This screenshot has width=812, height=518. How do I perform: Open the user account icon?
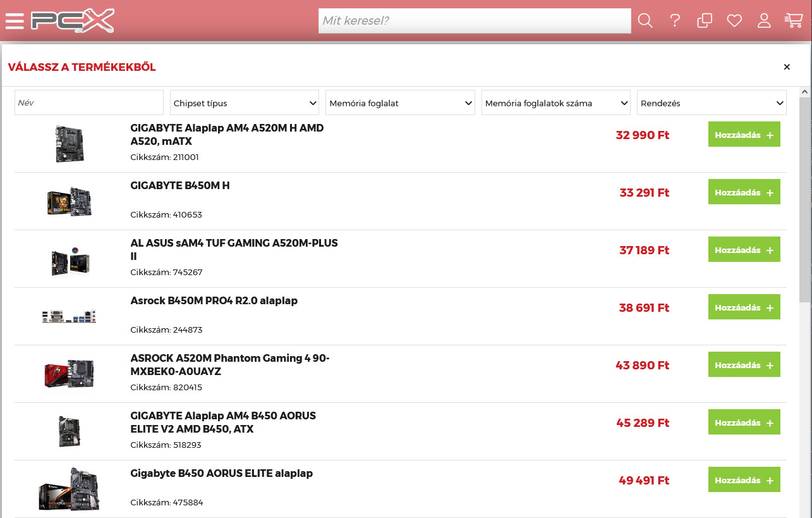point(764,21)
